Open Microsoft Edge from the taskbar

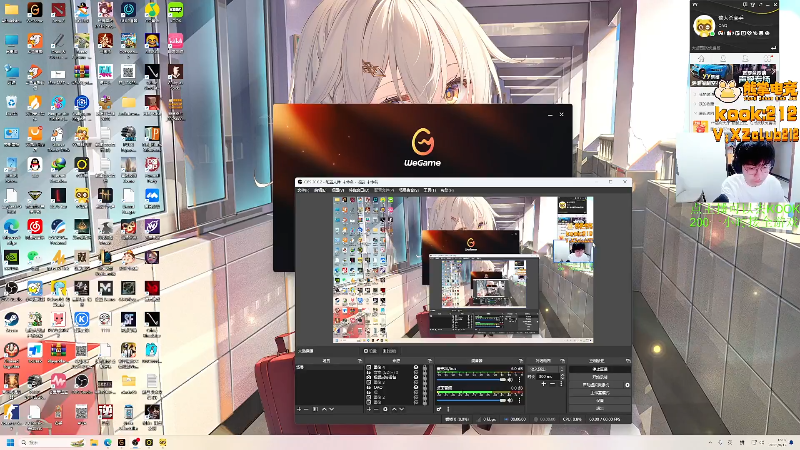pyautogui.click(x=108, y=442)
